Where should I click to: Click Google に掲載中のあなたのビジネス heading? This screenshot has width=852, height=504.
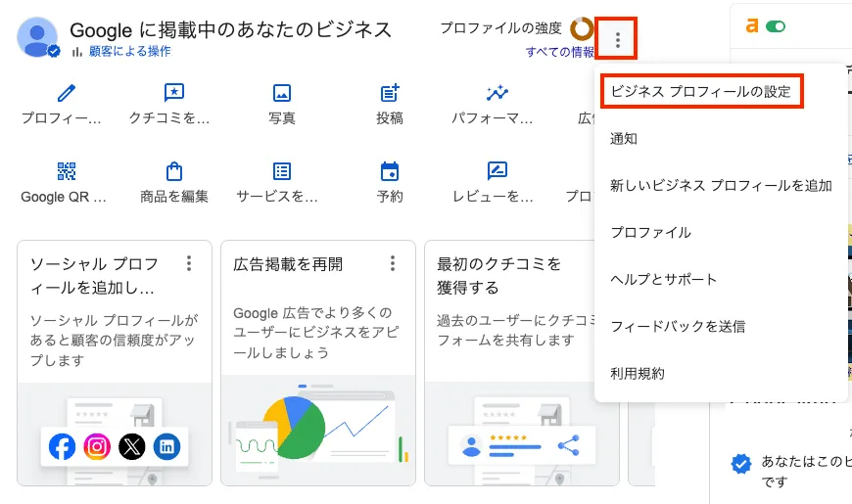pos(230,29)
